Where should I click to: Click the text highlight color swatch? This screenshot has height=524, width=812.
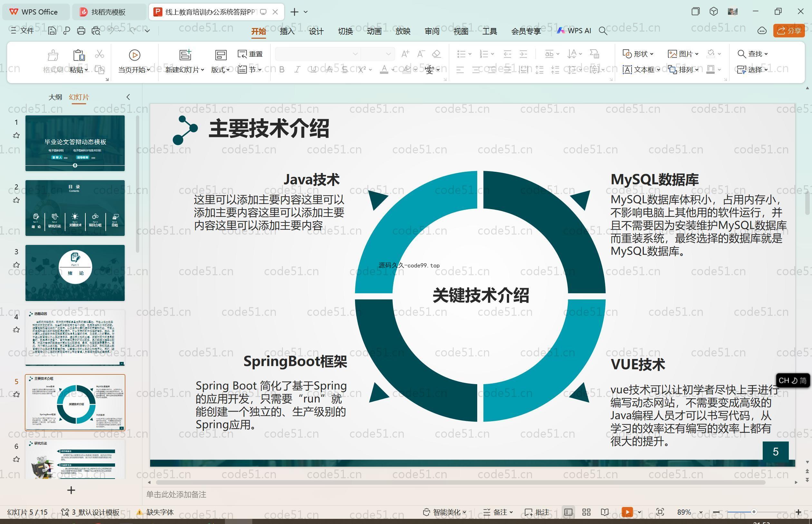(x=406, y=70)
